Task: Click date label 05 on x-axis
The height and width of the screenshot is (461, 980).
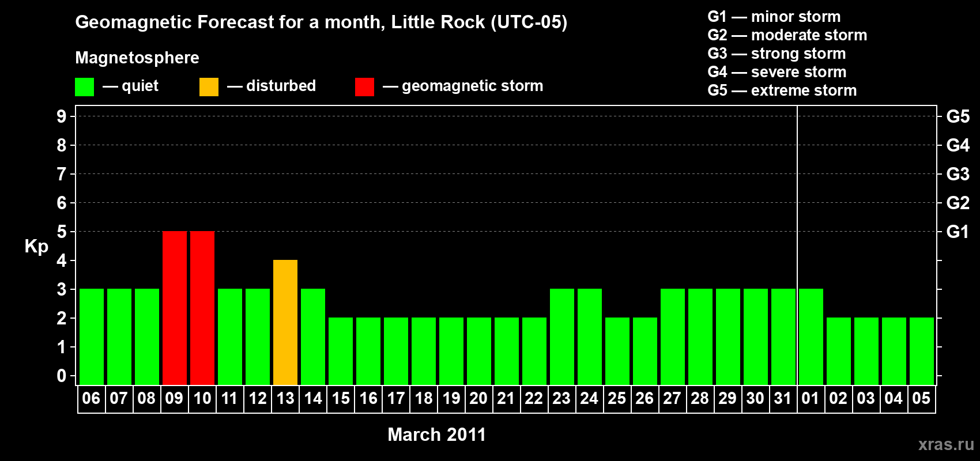Action: point(921,398)
